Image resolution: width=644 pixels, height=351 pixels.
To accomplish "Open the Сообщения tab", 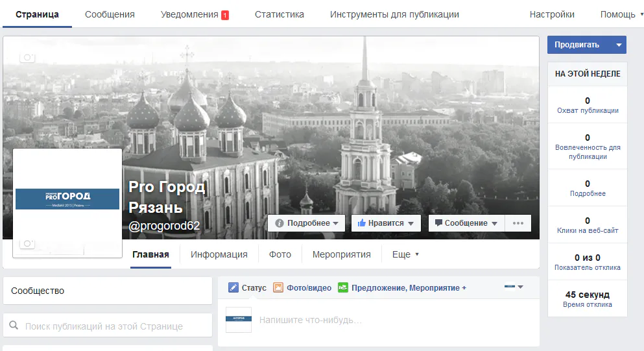I will pos(110,14).
